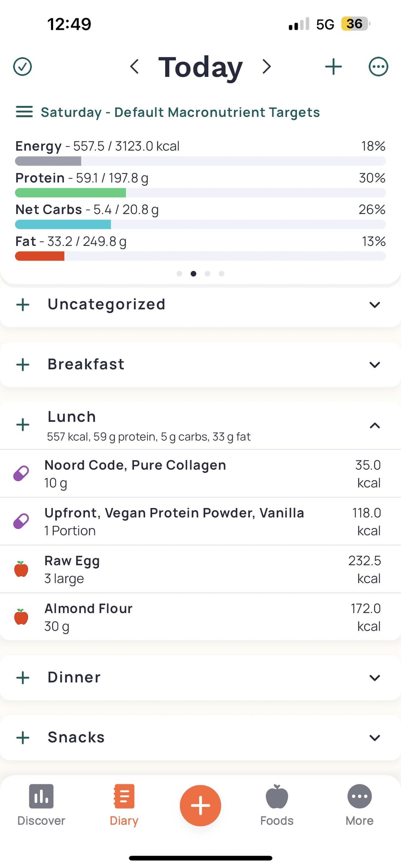The width and height of the screenshot is (401, 868).
Task: Add an item to Breakfast using plus
Action: pyautogui.click(x=23, y=365)
